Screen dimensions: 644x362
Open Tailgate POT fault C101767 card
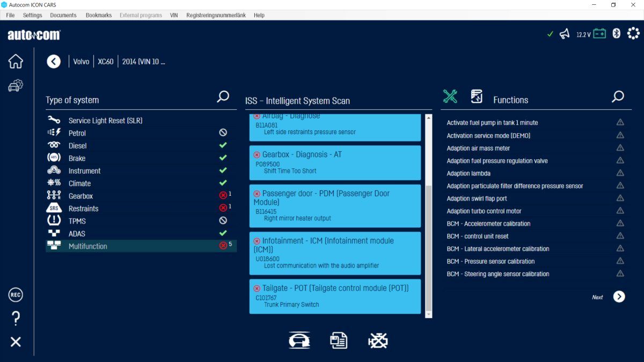click(x=335, y=296)
